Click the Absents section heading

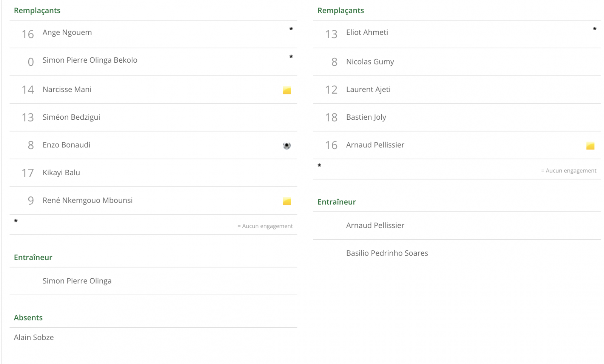pos(28,318)
